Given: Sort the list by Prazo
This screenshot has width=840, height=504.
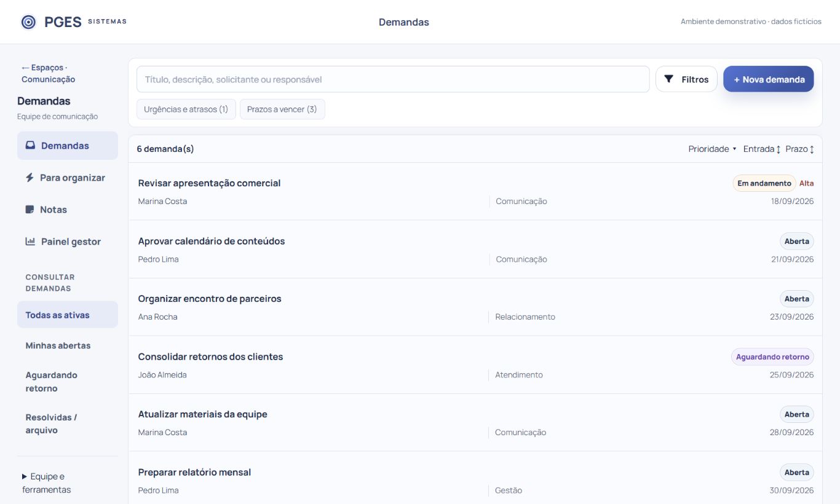Looking at the screenshot, I should point(799,149).
